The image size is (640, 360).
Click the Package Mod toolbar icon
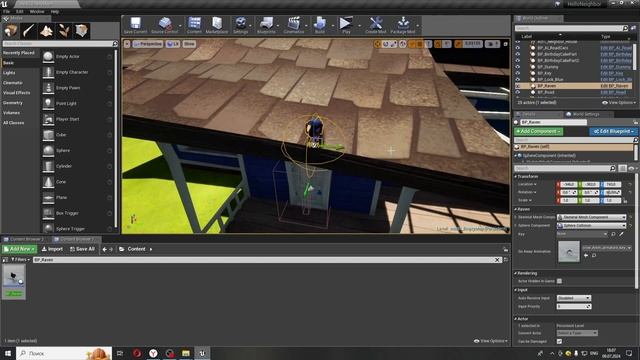click(403, 24)
